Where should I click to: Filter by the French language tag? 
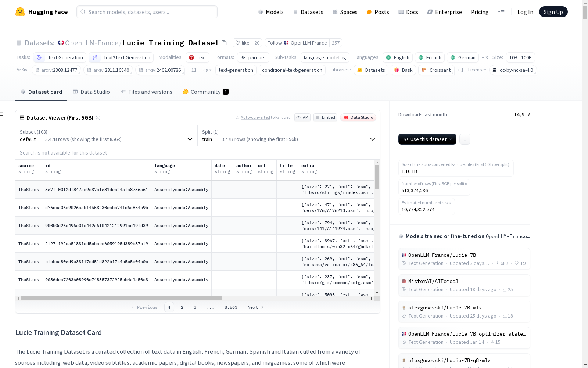pos(430,57)
